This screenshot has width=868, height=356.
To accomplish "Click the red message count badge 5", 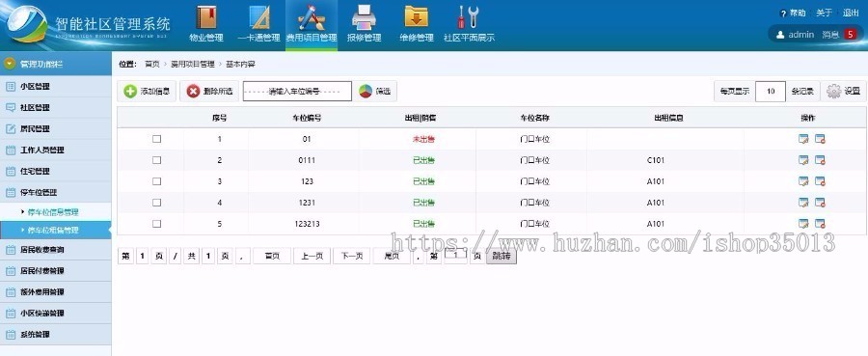I will pos(851,35).
